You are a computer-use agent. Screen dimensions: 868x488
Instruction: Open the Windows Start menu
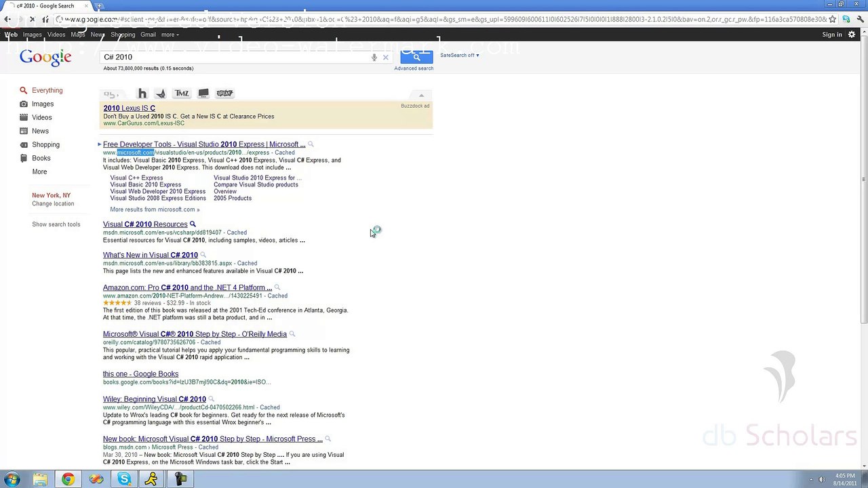tap(12, 479)
